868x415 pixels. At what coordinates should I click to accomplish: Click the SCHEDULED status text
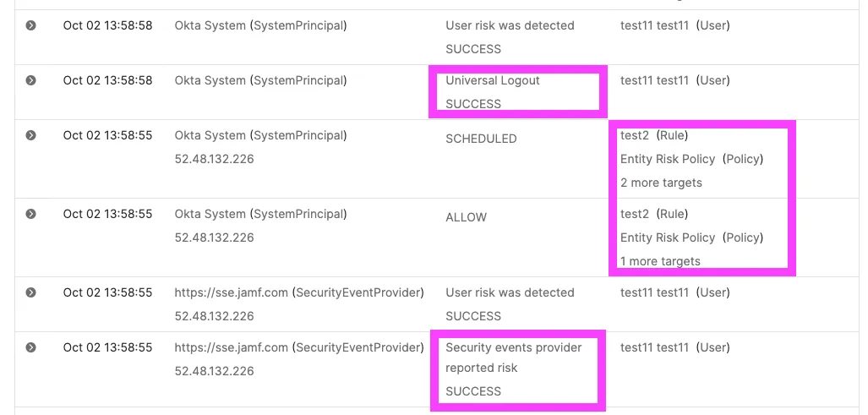point(481,139)
